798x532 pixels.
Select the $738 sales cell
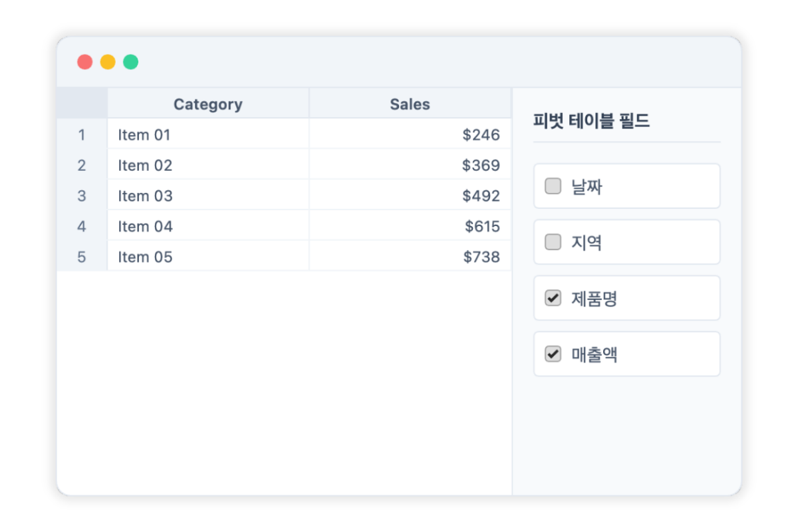pyautogui.click(x=410, y=257)
